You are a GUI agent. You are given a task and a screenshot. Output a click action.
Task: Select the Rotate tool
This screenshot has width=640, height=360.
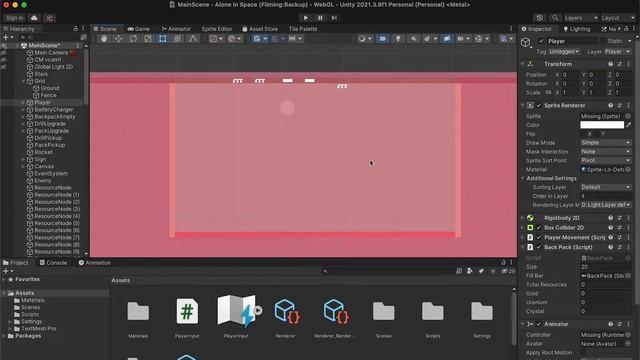(x=133, y=39)
